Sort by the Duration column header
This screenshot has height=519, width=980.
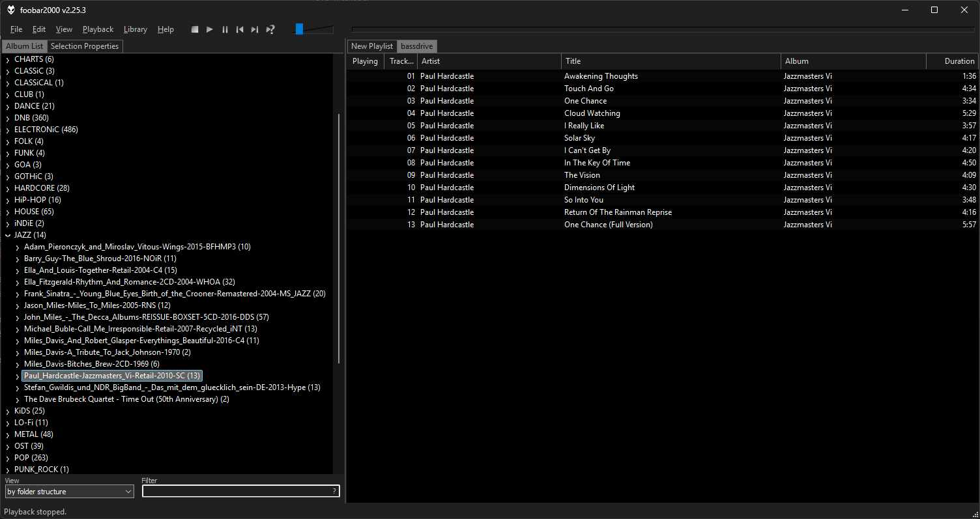pos(952,61)
